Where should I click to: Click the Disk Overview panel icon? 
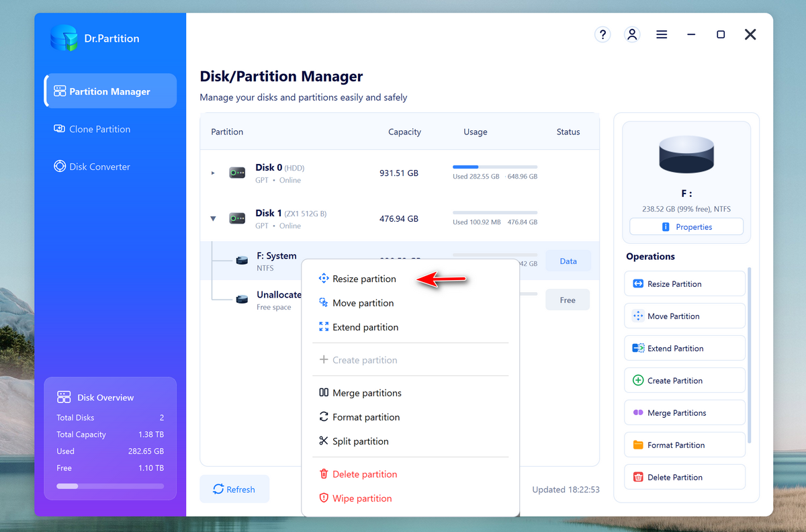(x=64, y=397)
